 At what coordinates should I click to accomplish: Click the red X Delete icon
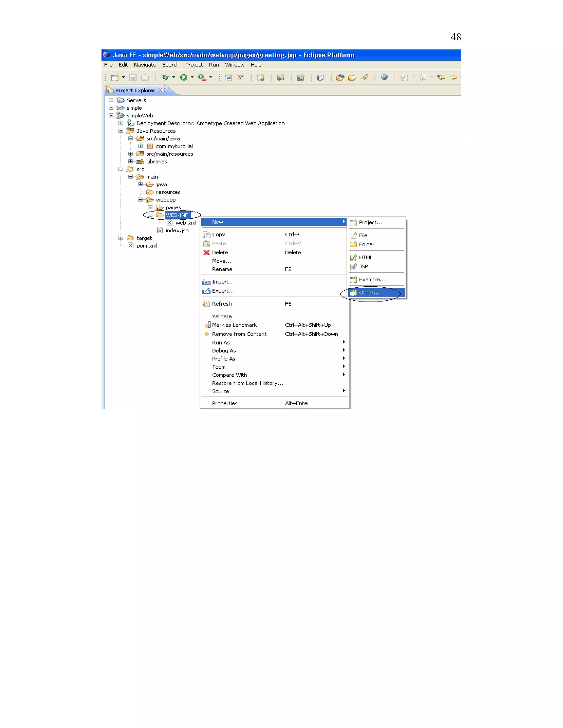pyautogui.click(x=206, y=252)
